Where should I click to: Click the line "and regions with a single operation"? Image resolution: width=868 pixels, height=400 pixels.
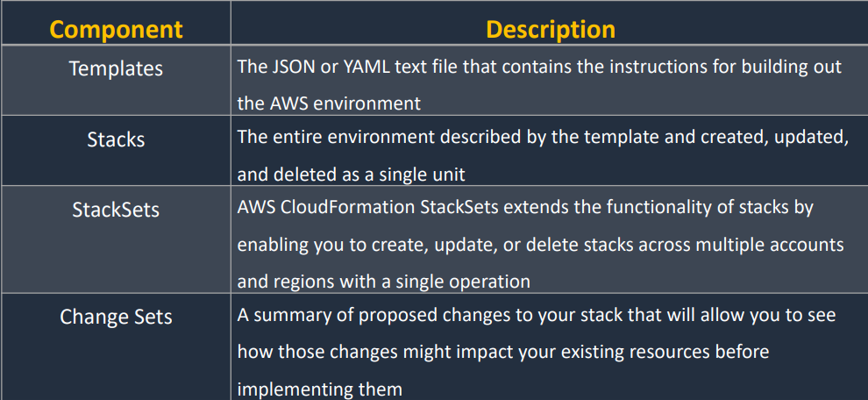[x=384, y=282]
